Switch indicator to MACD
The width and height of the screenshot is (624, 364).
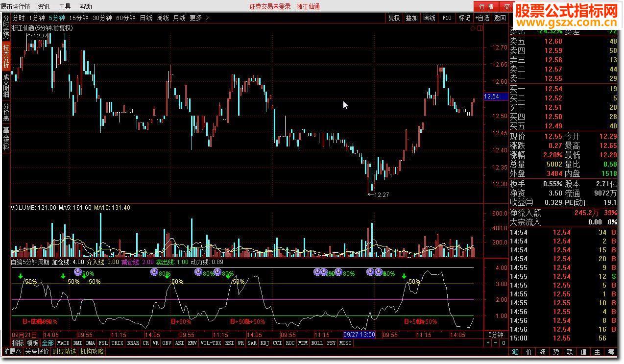(x=63, y=343)
